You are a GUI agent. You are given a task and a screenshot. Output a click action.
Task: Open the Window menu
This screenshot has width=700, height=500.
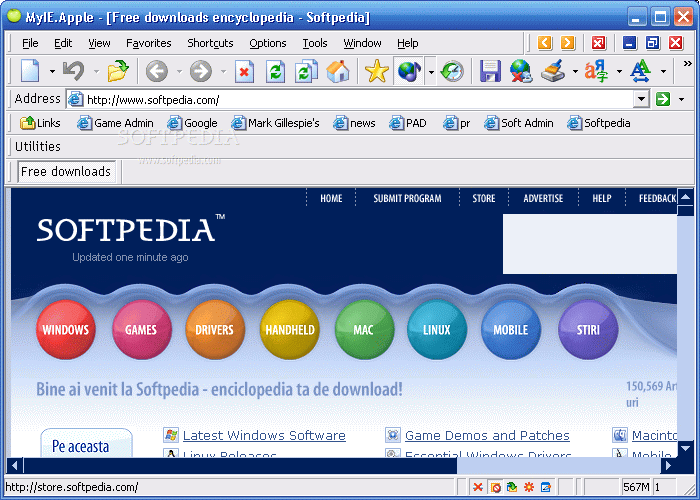tap(362, 43)
